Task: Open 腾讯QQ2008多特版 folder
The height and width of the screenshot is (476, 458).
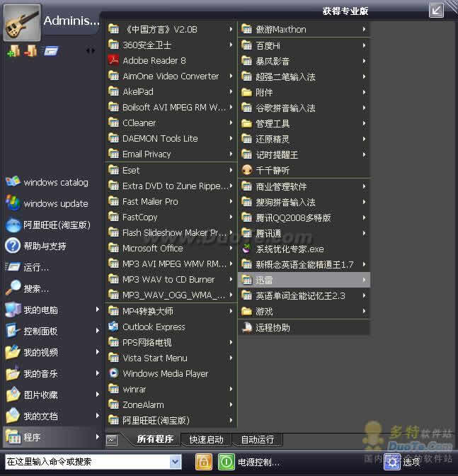Action: click(x=304, y=217)
